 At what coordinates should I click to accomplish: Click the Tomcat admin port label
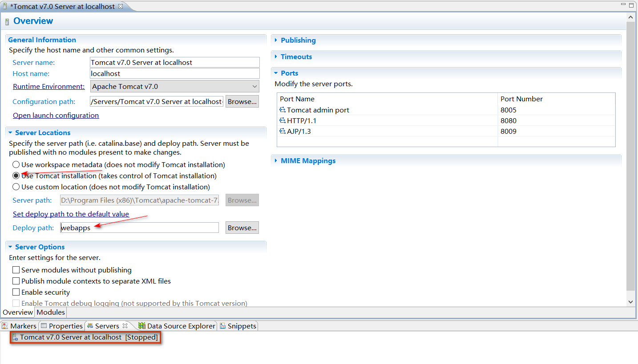[318, 110]
